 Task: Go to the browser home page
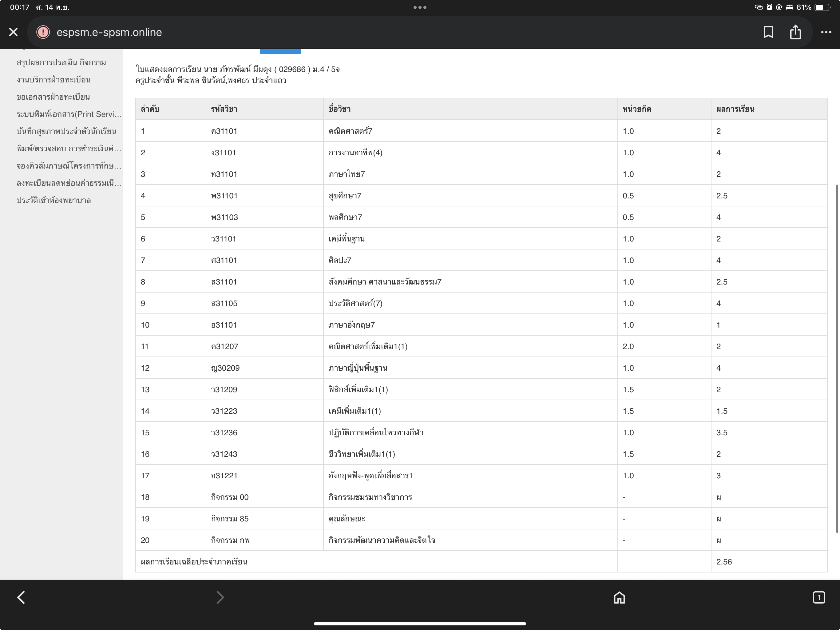[619, 597]
